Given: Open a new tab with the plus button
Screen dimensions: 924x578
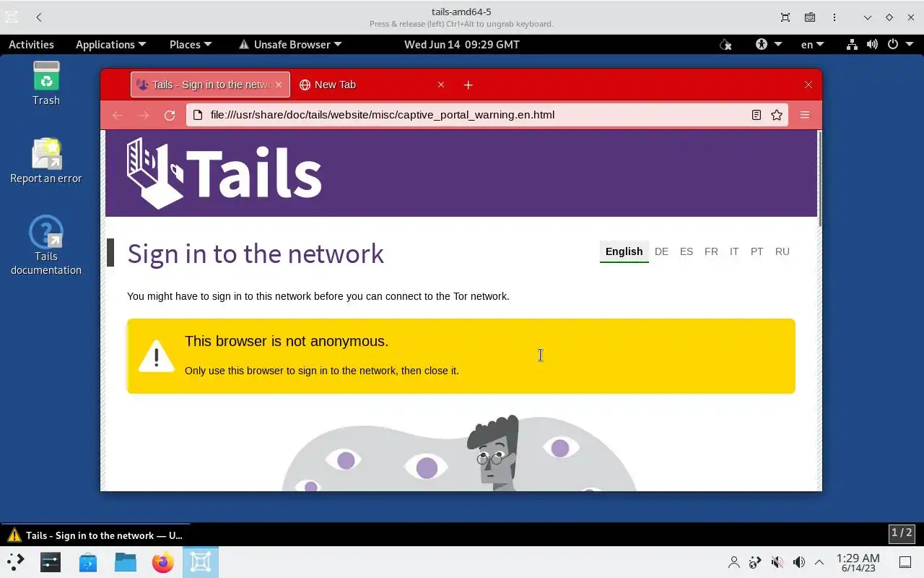Looking at the screenshot, I should 468,85.
